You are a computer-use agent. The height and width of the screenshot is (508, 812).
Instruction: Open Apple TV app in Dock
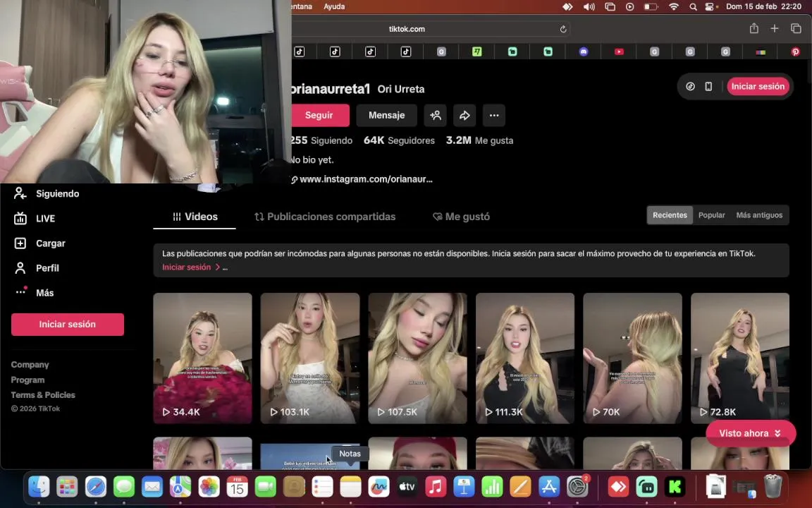click(407, 487)
